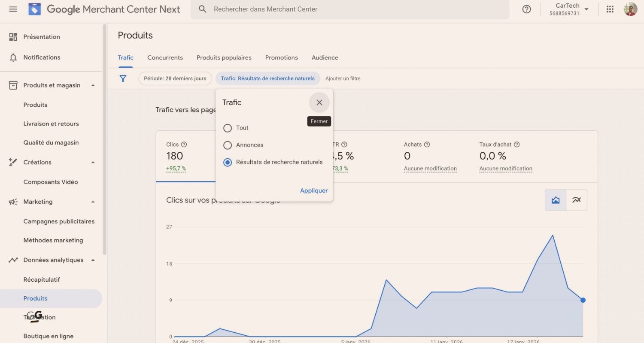
Task: Open the CarTech account dropdown
Action: pos(568,9)
